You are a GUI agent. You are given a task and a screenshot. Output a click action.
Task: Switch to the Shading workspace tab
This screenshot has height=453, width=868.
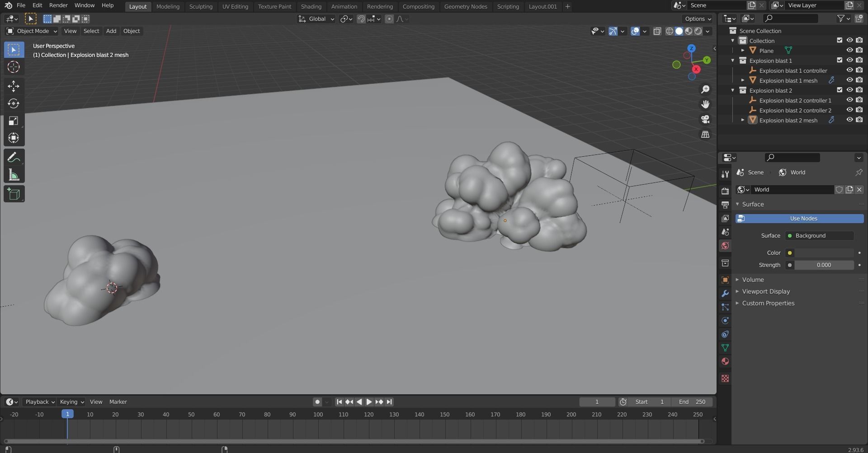[x=311, y=6]
